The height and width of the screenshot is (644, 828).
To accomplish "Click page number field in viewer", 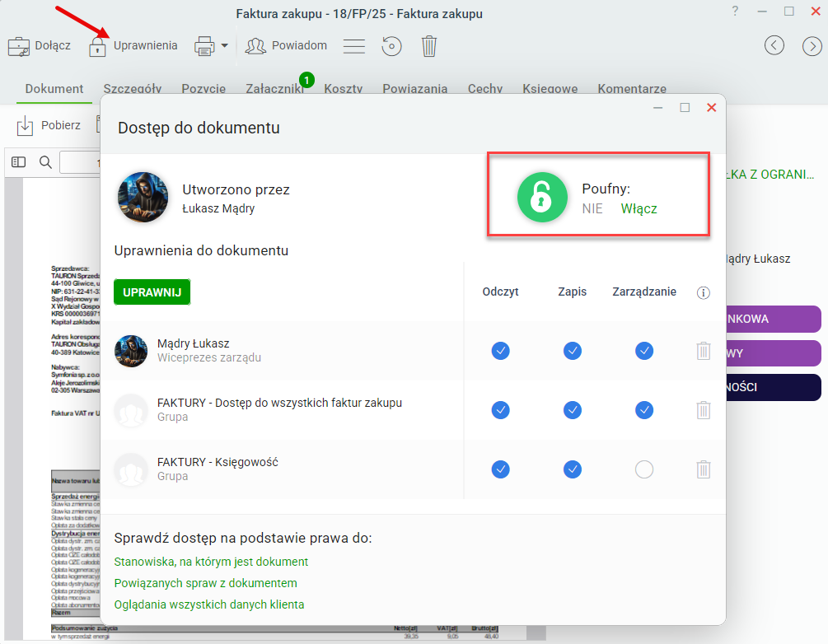I will 80,162.
